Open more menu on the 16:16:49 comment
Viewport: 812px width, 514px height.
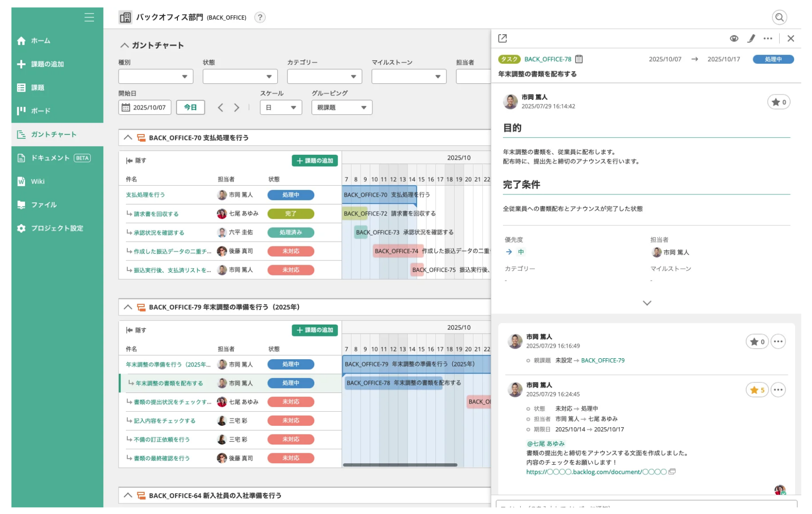[778, 342]
